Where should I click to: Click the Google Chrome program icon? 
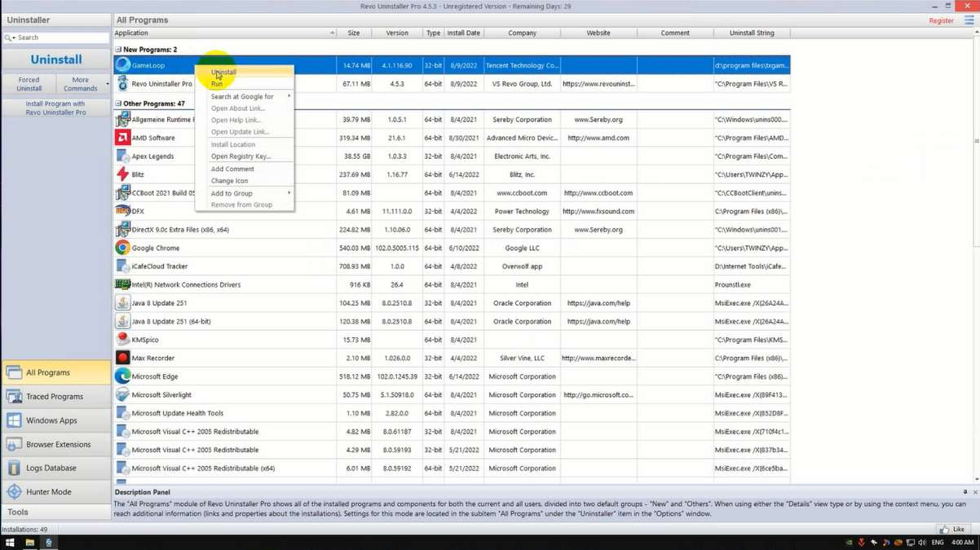tap(122, 248)
